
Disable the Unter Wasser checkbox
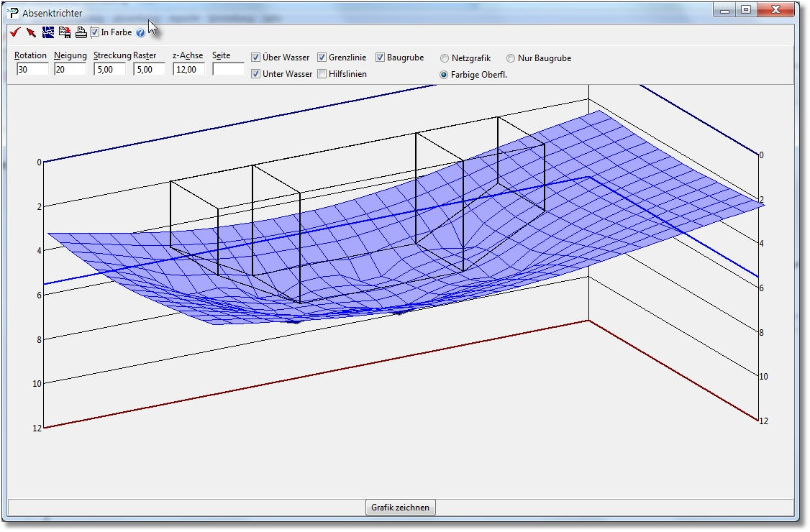pos(255,74)
